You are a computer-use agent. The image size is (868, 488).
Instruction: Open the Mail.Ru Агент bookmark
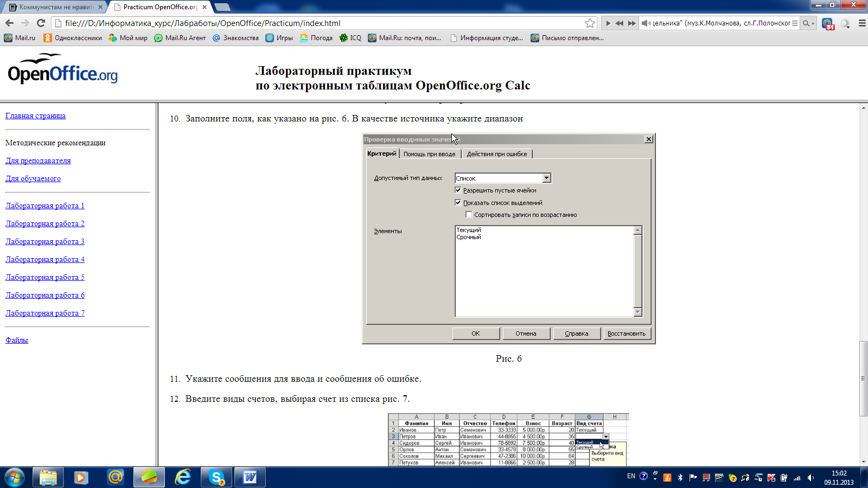point(180,38)
